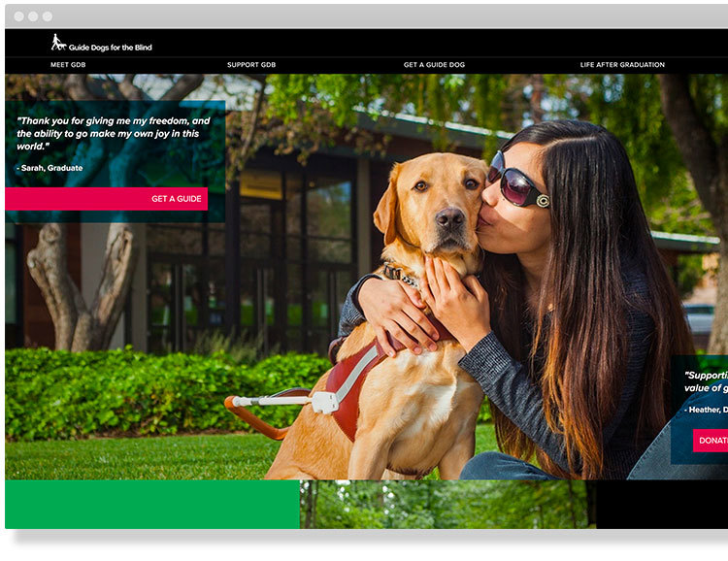The width and height of the screenshot is (728, 561).
Task: Click the third gray window control dot
Action: point(48,16)
